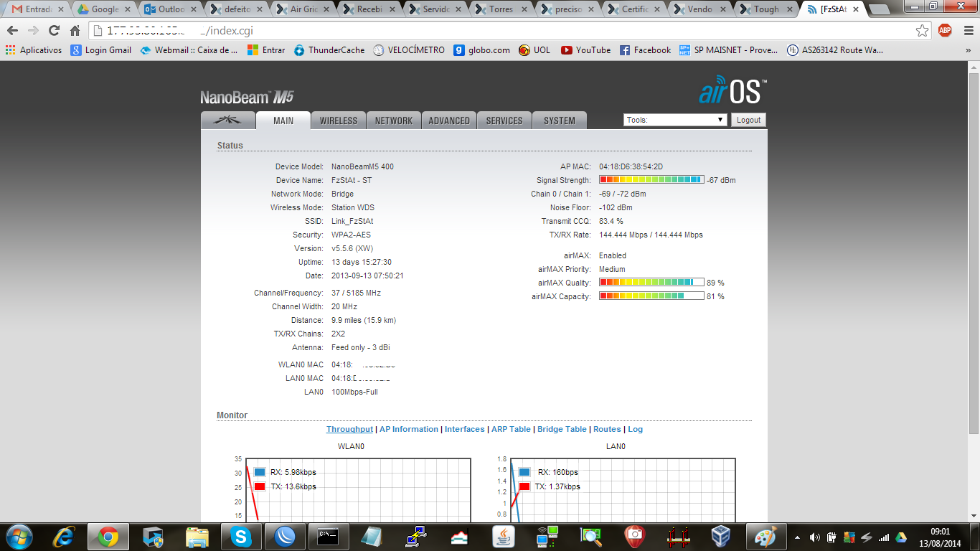Click the volume speaker tray icon

815,537
